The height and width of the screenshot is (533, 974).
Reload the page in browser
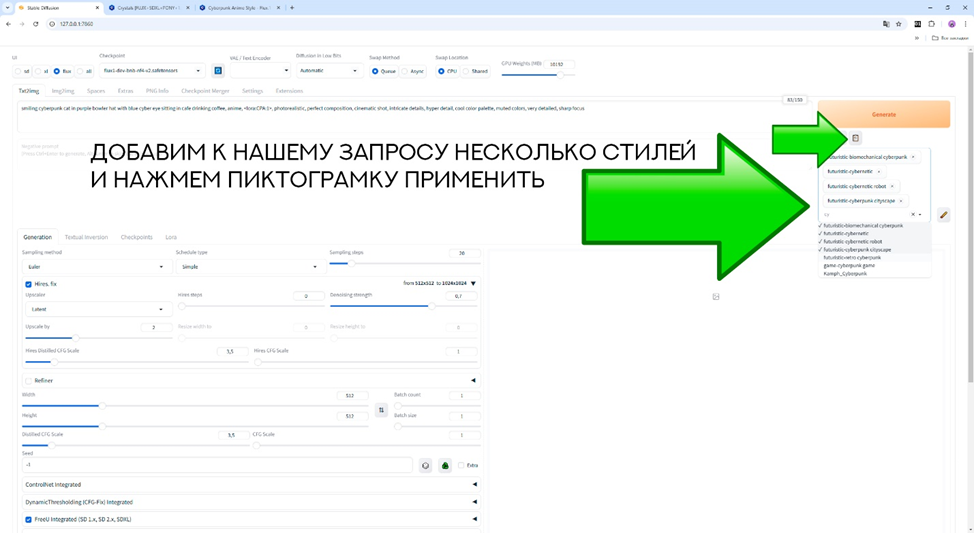(35, 24)
